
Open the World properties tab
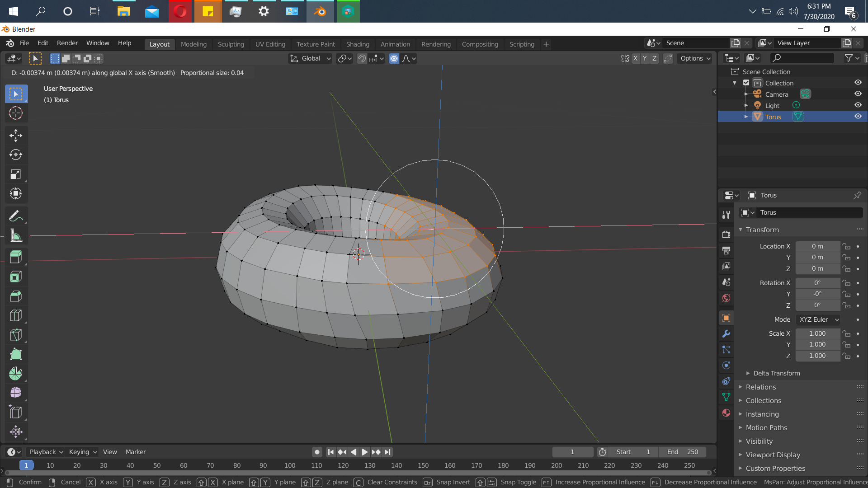pos(726,298)
